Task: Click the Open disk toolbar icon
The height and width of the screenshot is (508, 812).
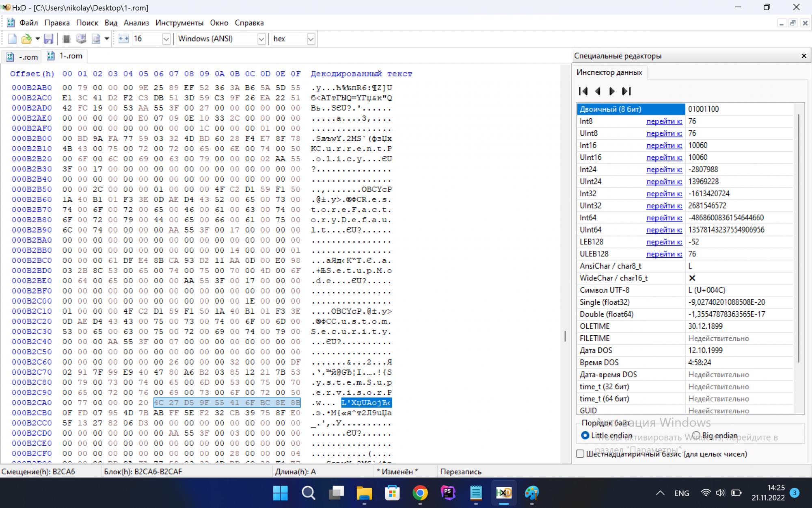Action: 81,39
